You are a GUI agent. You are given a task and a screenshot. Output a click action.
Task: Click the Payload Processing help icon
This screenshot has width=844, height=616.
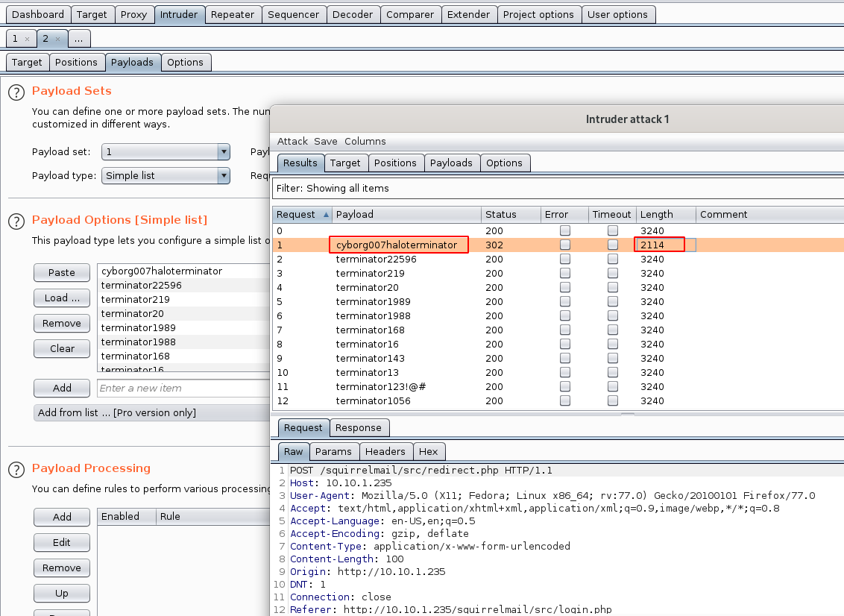click(x=16, y=468)
